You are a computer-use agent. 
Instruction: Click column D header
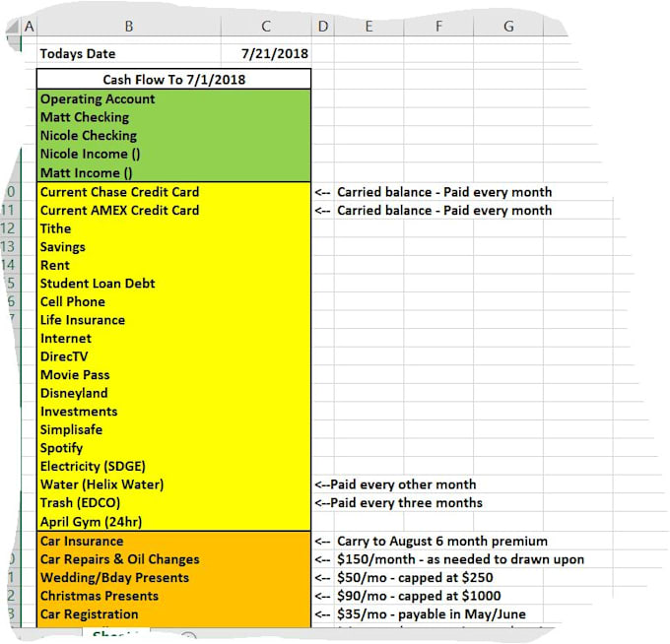(x=324, y=27)
